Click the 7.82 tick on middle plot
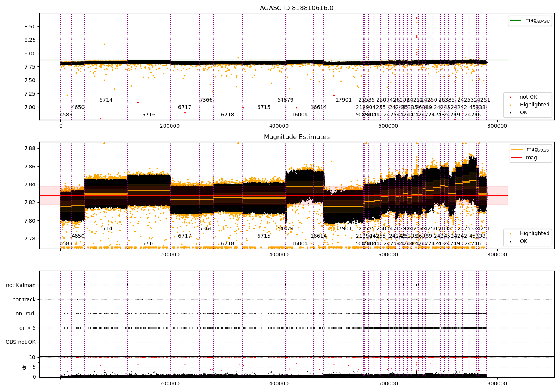Image resolution: width=560 pixels, height=392 pixels. 30,202
